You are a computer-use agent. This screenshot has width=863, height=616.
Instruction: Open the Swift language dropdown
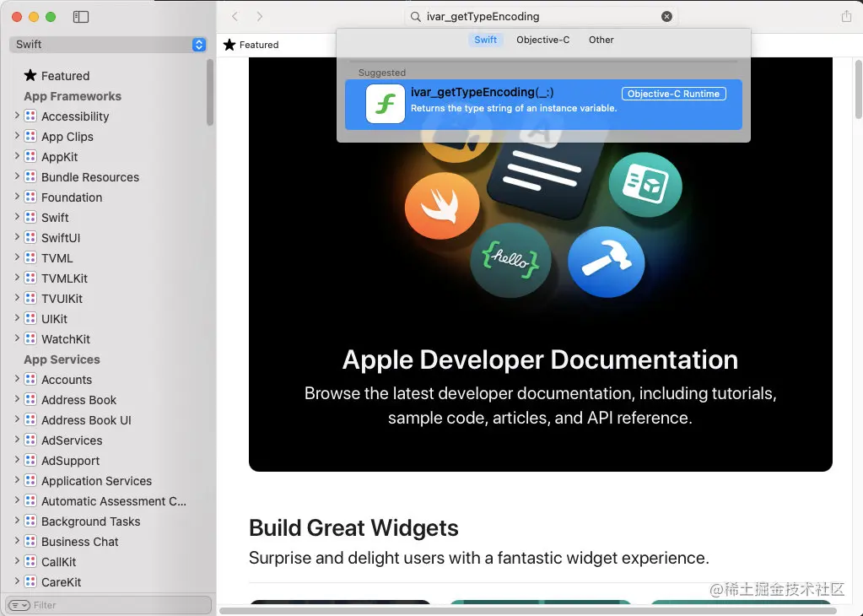[x=108, y=45]
